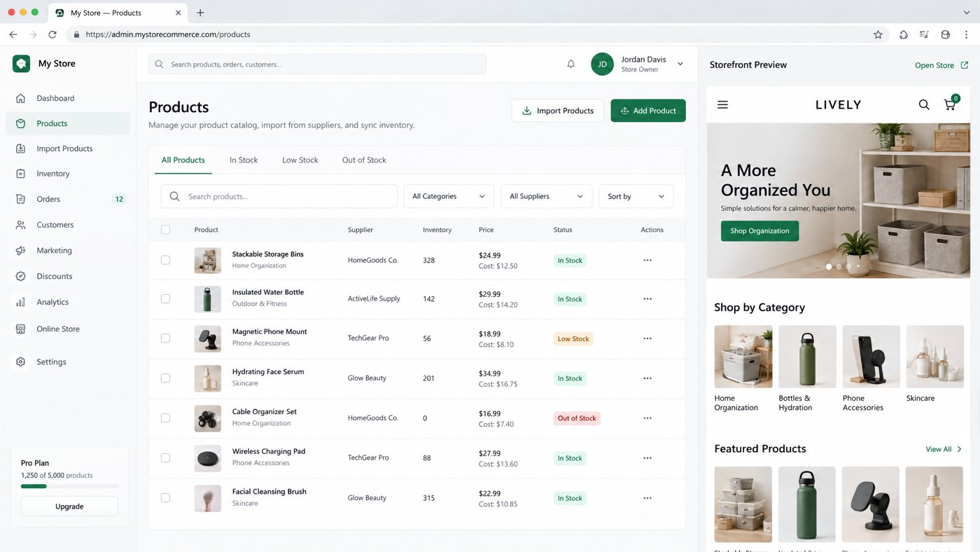
Task: Reload the page in browser
Action: click(52, 34)
